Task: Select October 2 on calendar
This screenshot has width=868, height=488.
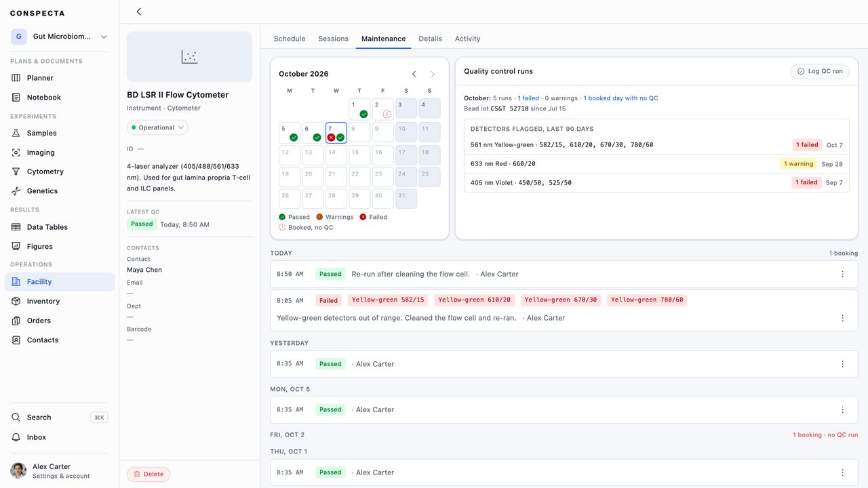Action: click(382, 109)
